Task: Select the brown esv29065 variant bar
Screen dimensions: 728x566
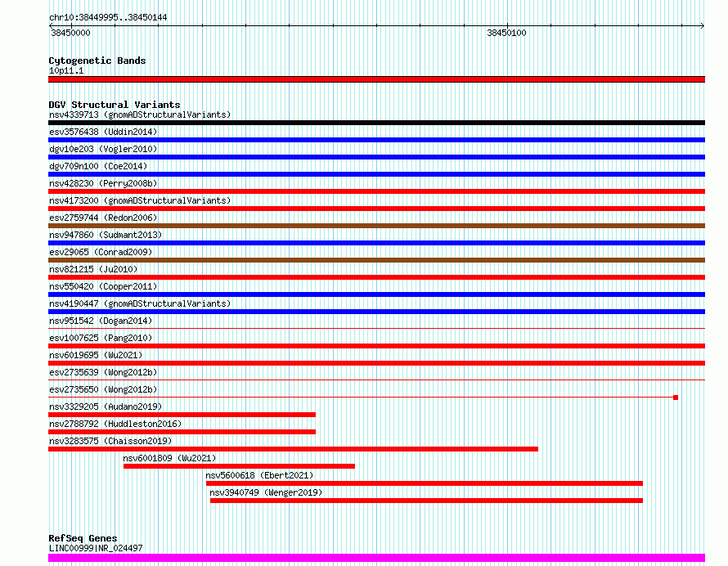Action: click(x=376, y=260)
